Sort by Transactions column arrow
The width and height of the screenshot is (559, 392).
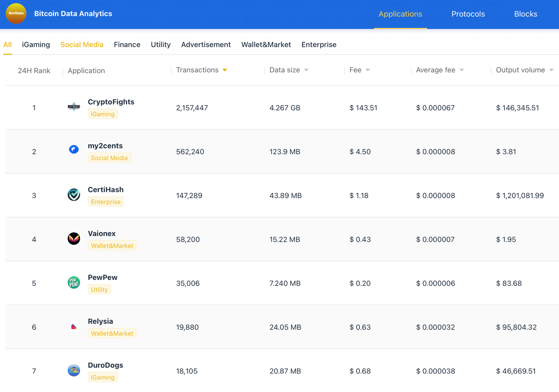[x=225, y=70]
